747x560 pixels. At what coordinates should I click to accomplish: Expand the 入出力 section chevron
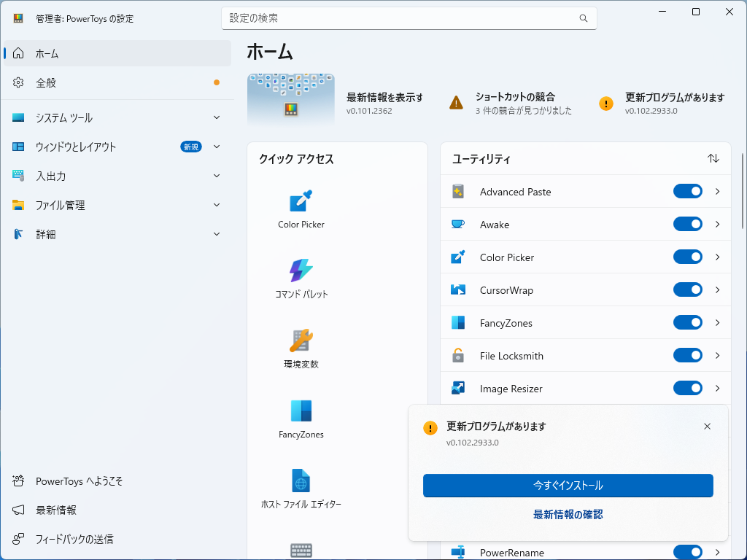pyautogui.click(x=217, y=176)
